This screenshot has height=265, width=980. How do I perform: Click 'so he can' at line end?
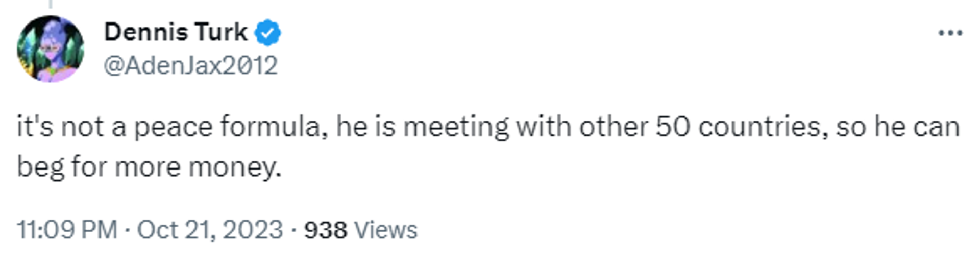(x=898, y=127)
